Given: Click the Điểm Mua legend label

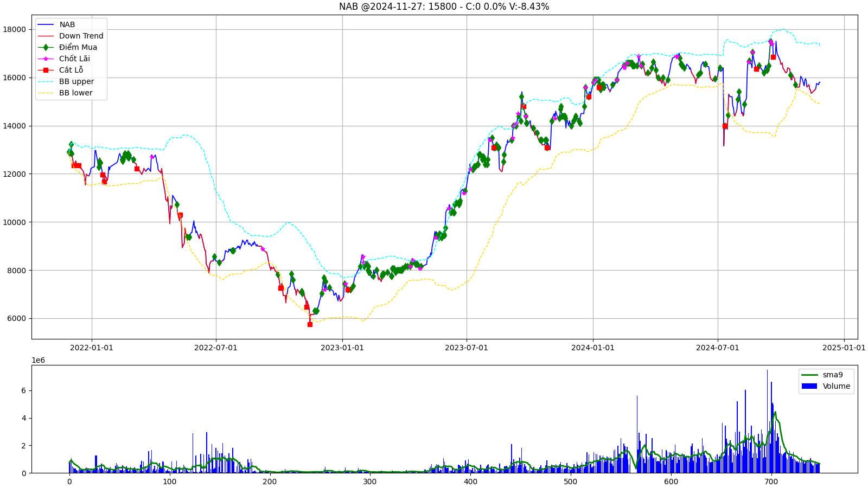Looking at the screenshot, I should click(x=78, y=47).
